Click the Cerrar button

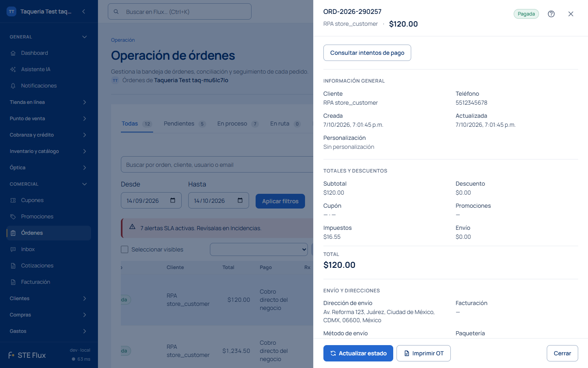point(562,353)
